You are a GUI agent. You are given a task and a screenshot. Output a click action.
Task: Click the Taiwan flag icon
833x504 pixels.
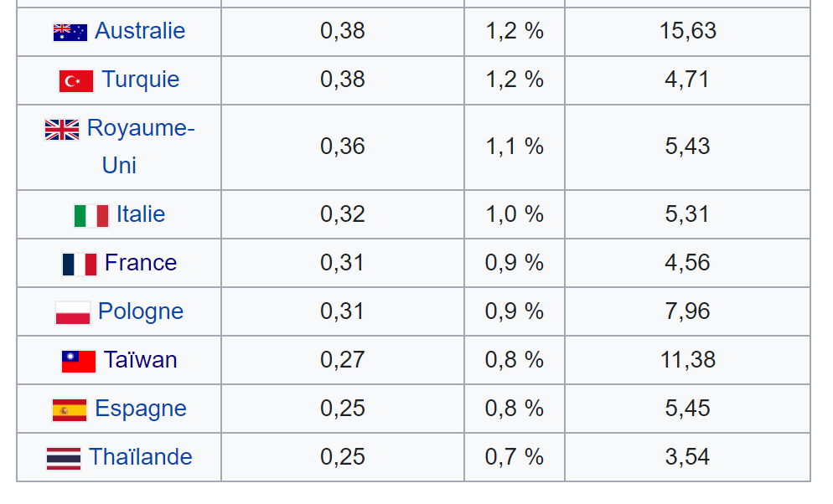79,361
